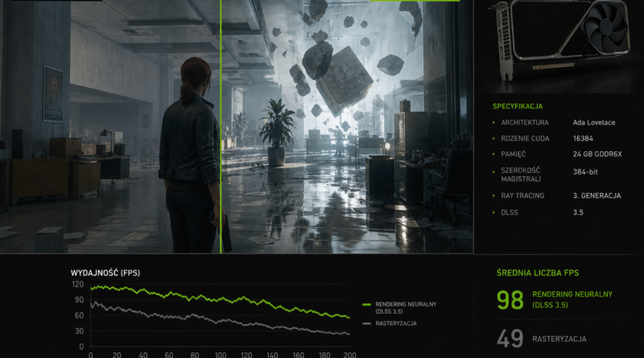Select the 90 y-axis label
644x358 pixels.
[79, 300]
